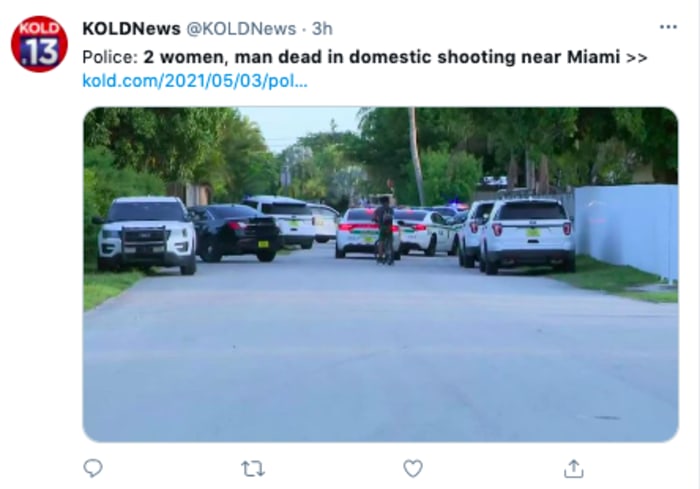The height and width of the screenshot is (489, 700).
Task: Open the tweet via the 3h timestamp
Action: (x=322, y=29)
